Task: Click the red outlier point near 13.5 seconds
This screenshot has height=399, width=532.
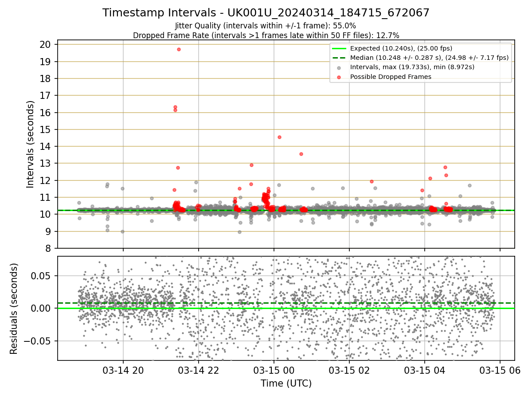Action: click(x=301, y=154)
